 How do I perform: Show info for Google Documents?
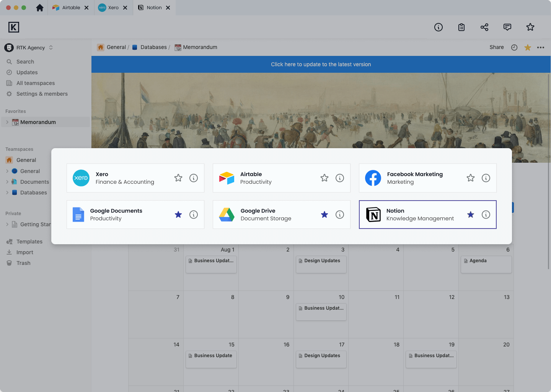pos(194,215)
